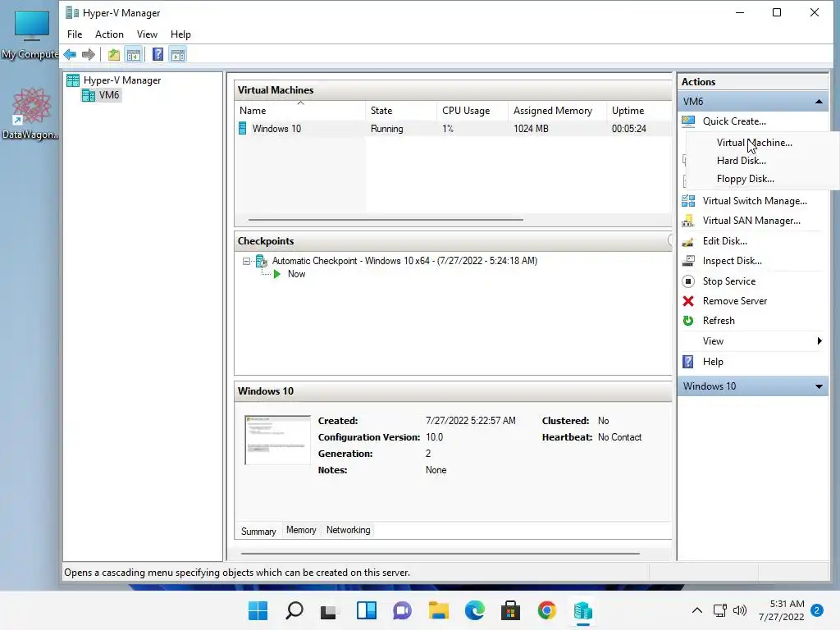Open Microsoft Edge from the taskbar
The image size is (840, 630).
[474, 610]
